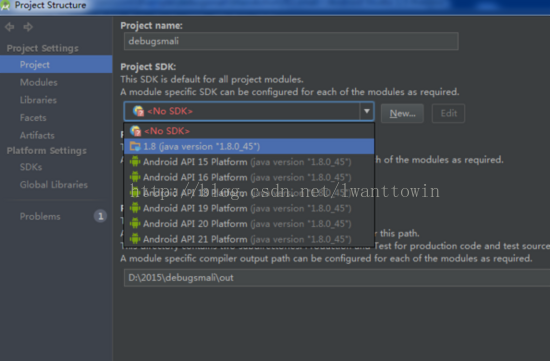This screenshot has height=361, width=550.
Task: Select <No SDK> from the dropdown list
Action: tap(249, 131)
